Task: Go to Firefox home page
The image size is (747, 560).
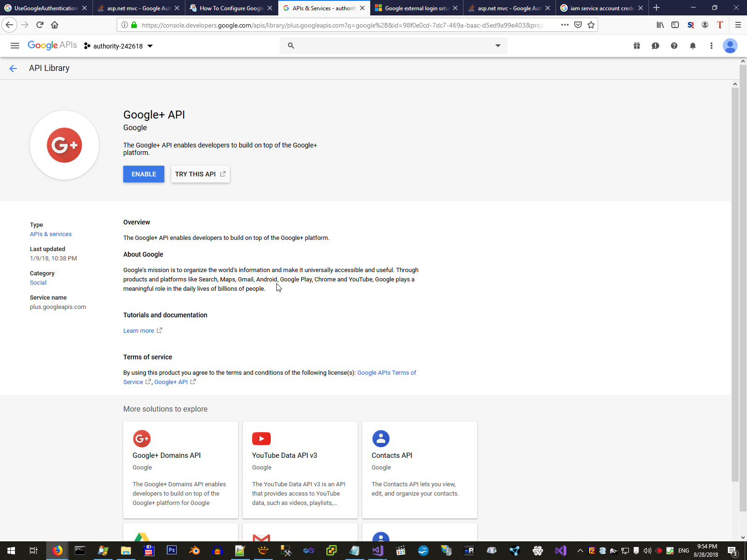Action: click(x=55, y=25)
